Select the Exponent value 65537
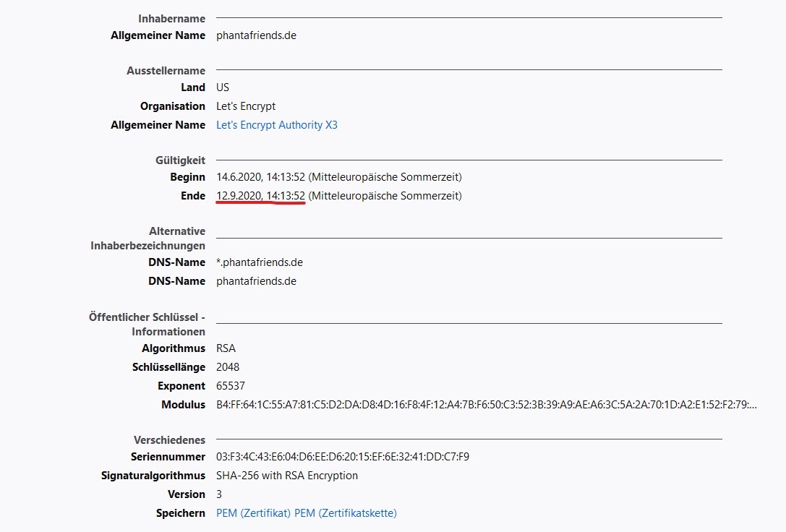 [x=231, y=386]
